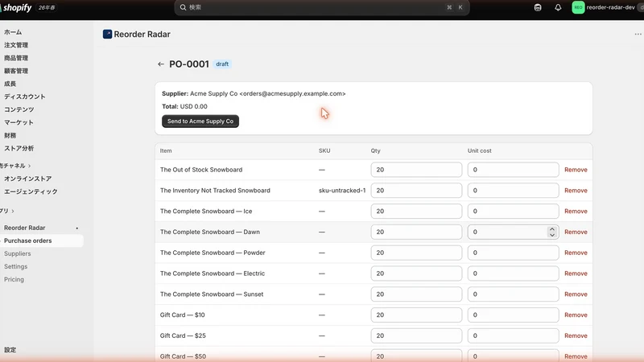Go back using the arrow beside PO-0001

[x=160, y=64]
